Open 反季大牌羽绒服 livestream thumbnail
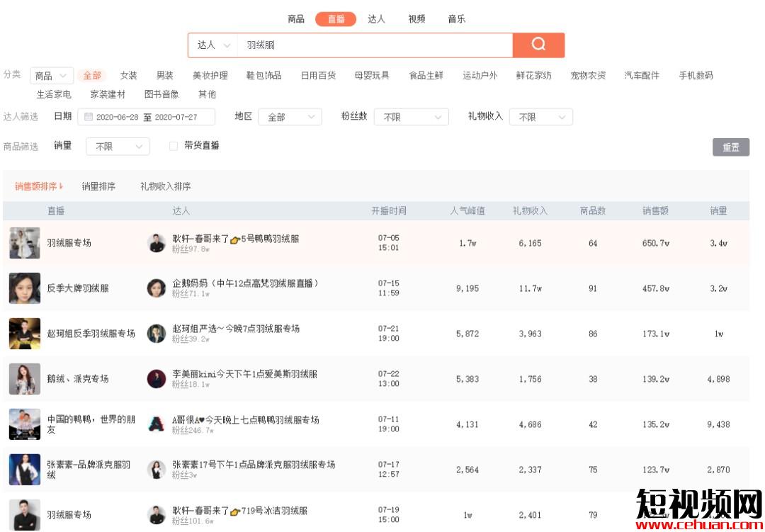 coord(25,288)
